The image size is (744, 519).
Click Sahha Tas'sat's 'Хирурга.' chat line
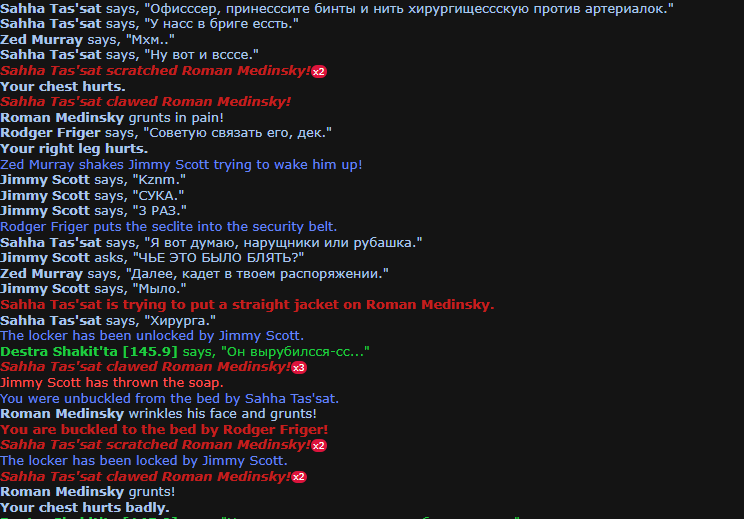pos(108,320)
